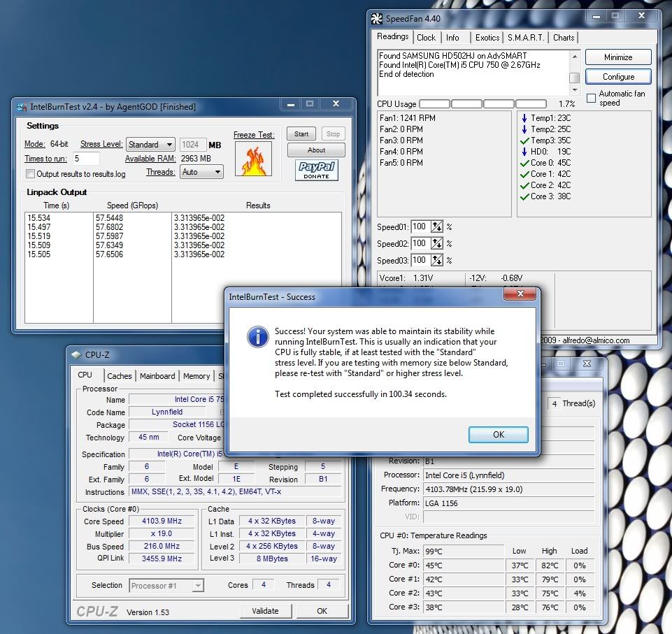This screenshot has width=672, height=634.
Task: Click the Vcore1: 1.31V reading
Action: (x=406, y=278)
